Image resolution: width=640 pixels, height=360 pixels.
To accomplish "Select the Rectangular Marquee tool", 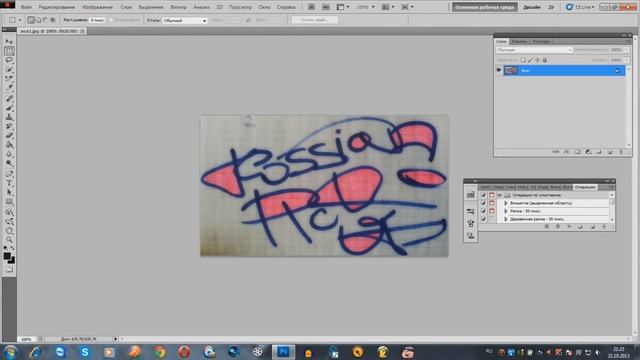I will tap(9, 51).
